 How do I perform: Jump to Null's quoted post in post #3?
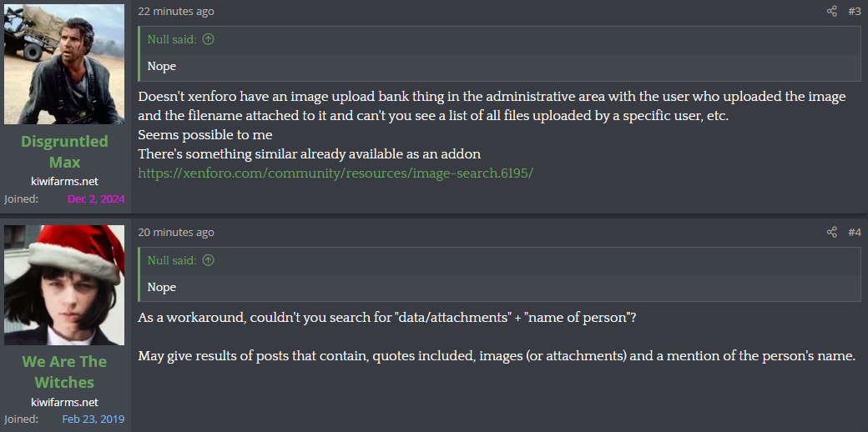pyautogui.click(x=208, y=39)
